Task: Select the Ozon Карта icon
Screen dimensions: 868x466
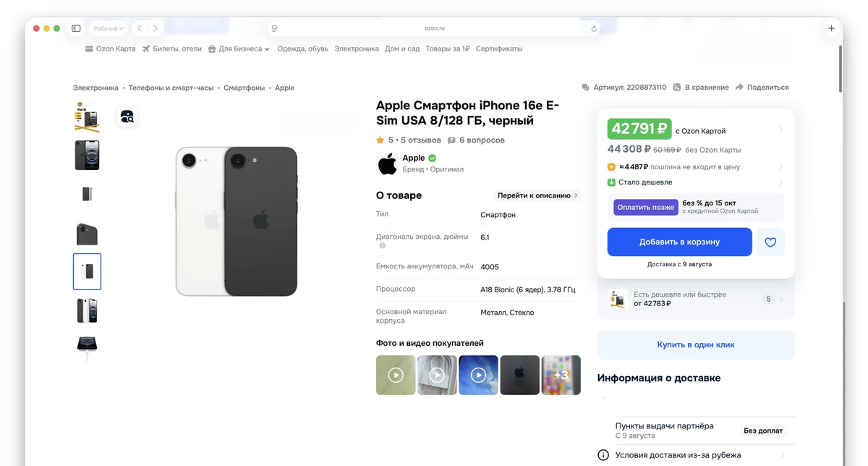Action: pyautogui.click(x=88, y=48)
